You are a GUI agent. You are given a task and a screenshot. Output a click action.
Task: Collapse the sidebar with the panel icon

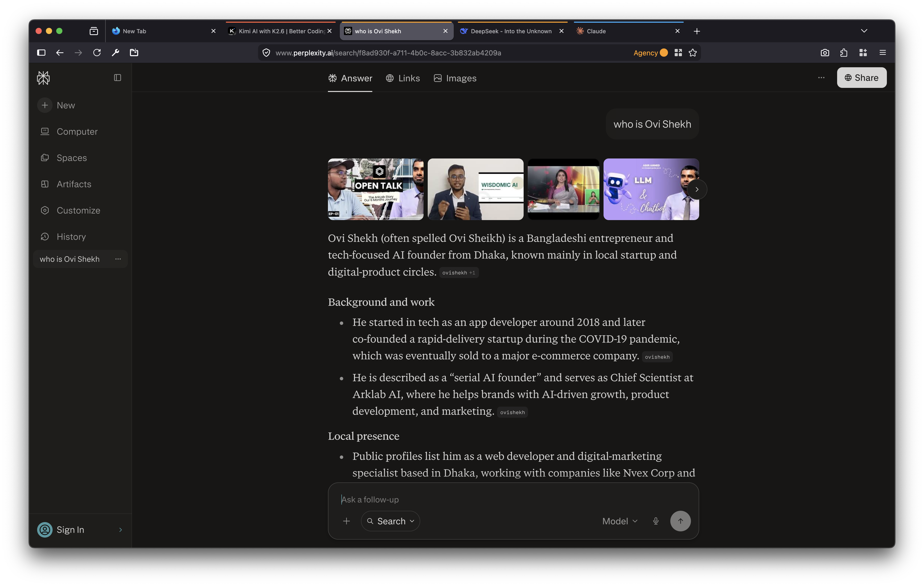pos(117,78)
